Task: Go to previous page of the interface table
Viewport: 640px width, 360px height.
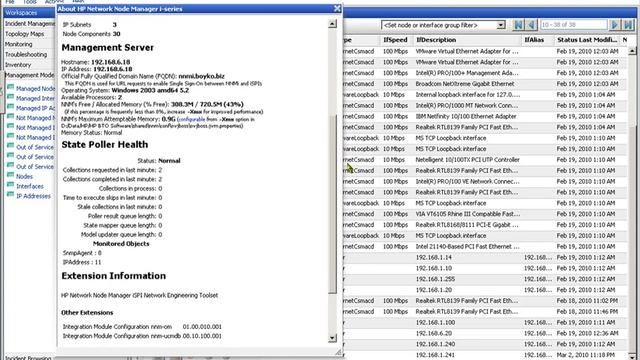Action: pos(531,25)
